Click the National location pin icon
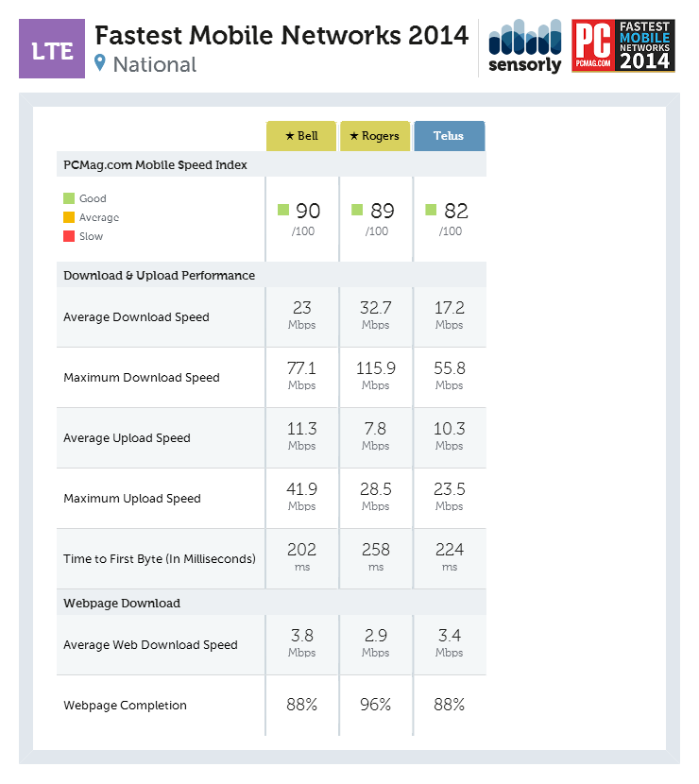 [100, 63]
